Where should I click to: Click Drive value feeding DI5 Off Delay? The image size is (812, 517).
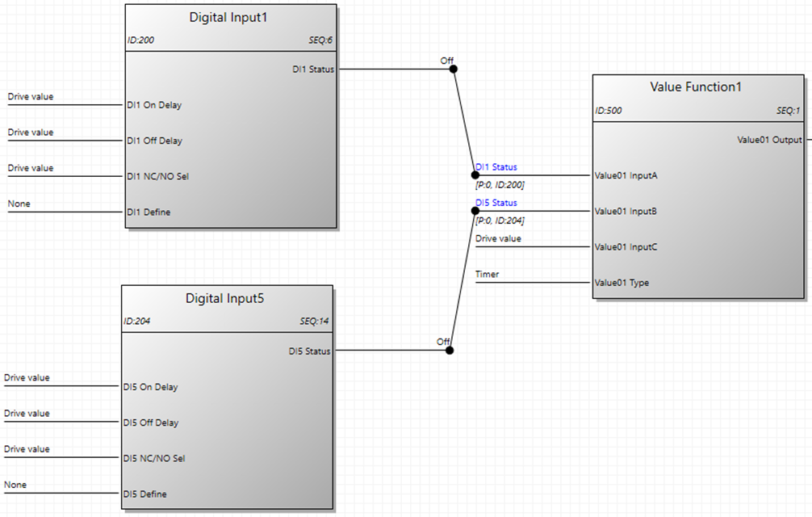(x=27, y=414)
